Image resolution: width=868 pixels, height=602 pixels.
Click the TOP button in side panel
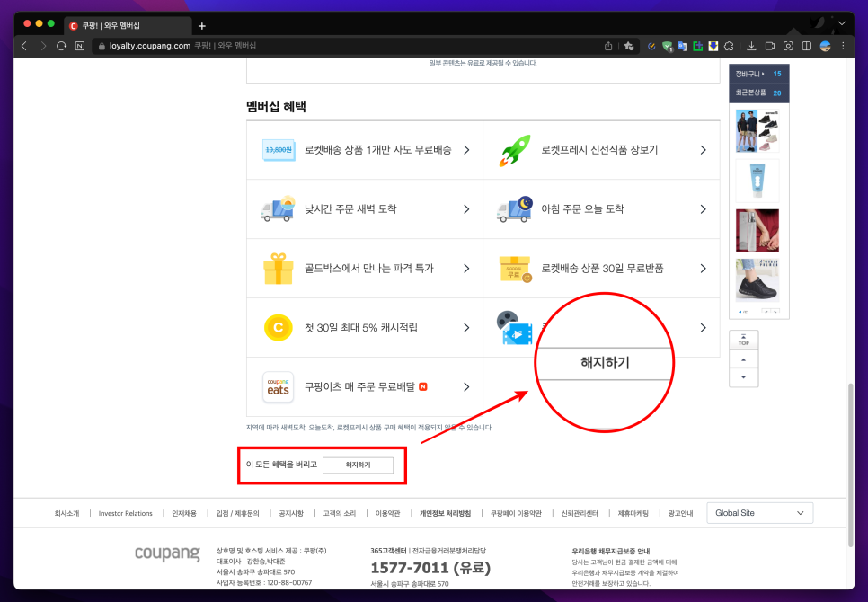tap(743, 340)
